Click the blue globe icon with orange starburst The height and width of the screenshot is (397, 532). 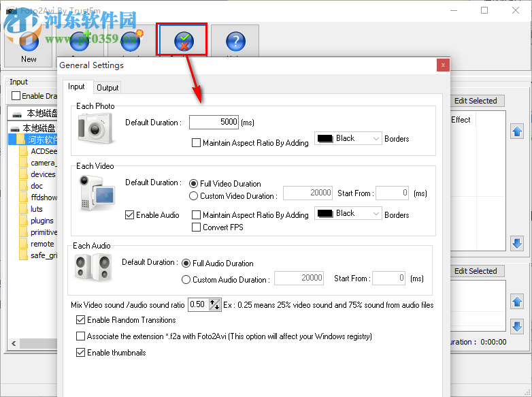click(x=131, y=41)
